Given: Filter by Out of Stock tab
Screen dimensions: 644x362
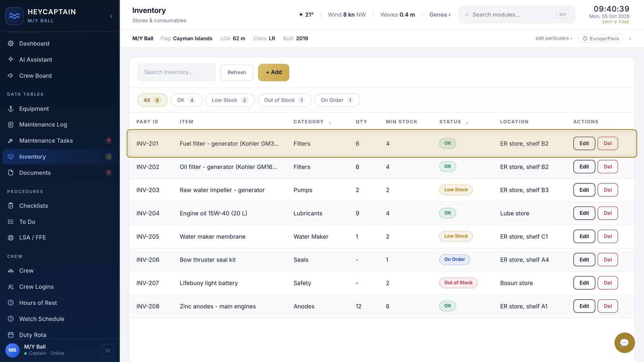Looking at the screenshot, I should click(285, 100).
